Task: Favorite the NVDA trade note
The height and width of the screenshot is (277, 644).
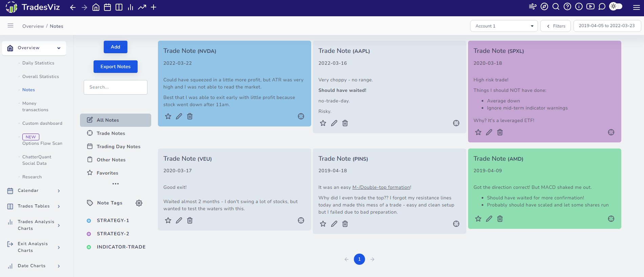Action: (x=168, y=116)
